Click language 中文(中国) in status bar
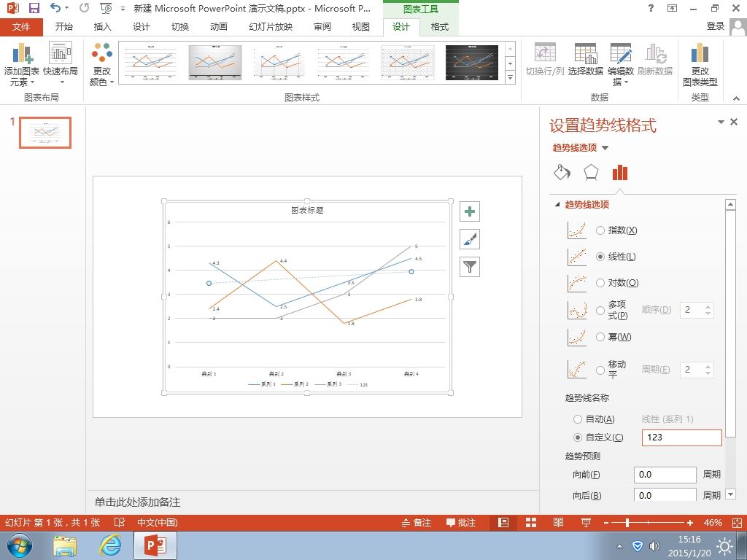This screenshot has width=747, height=560. 158,522
